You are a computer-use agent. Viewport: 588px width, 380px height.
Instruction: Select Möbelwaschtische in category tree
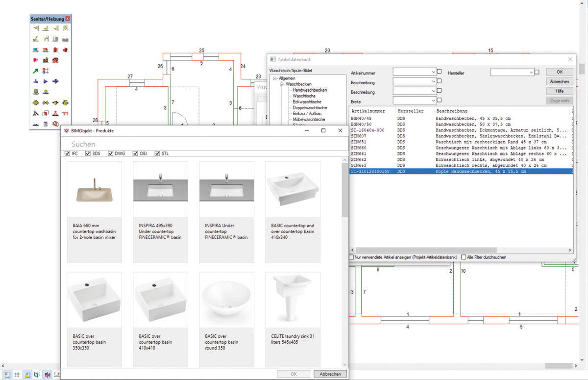click(309, 120)
